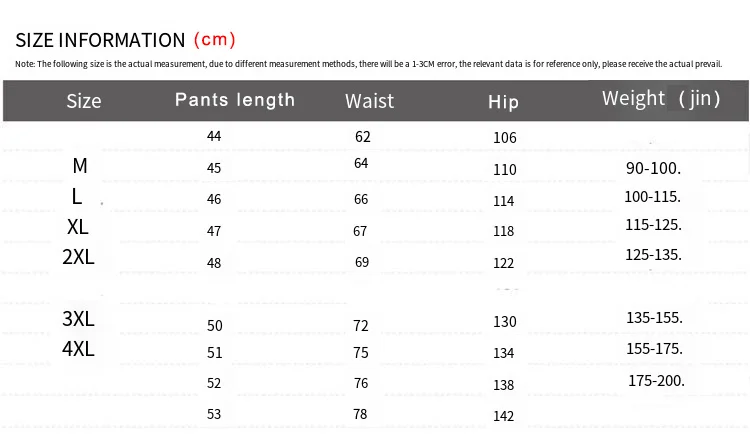This screenshot has height=440, width=750.
Task: Click waist value 62
Action: point(362,136)
